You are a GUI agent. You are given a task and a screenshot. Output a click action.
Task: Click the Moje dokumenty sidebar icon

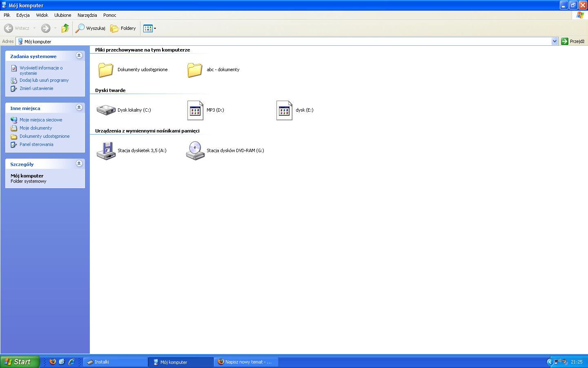(x=14, y=128)
